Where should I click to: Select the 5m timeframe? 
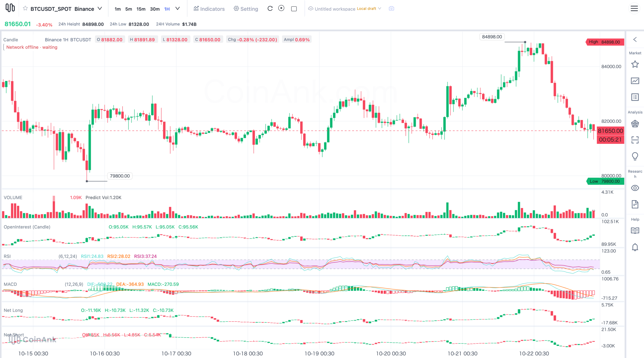pos(129,9)
